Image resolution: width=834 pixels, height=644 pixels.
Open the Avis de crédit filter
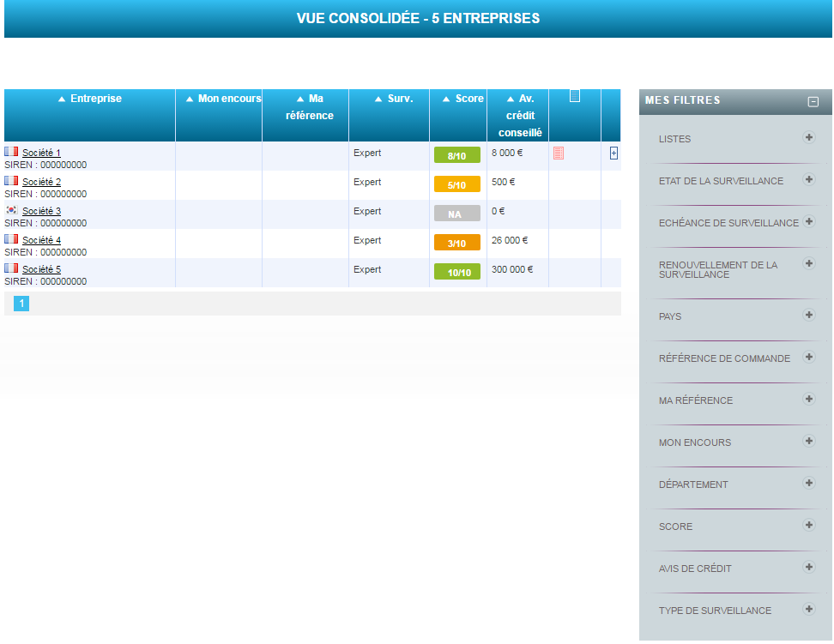tap(808, 568)
